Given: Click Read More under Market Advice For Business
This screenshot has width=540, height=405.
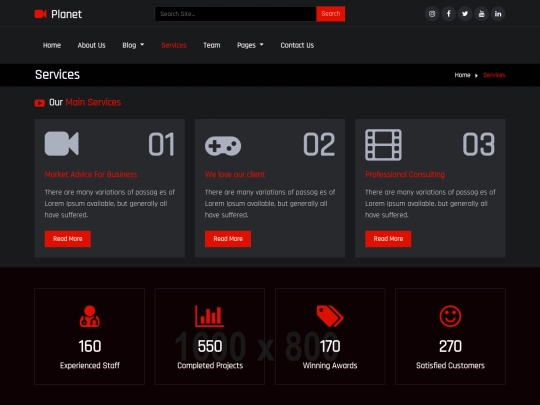Looking at the screenshot, I should (68, 239).
